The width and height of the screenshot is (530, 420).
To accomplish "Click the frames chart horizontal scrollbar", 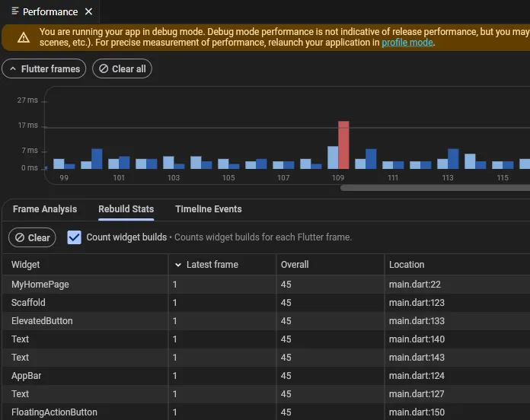I will click(435, 188).
